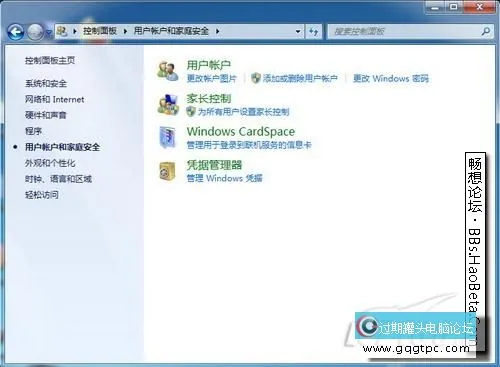Click shield icon beside 添加或删除用户帐户

pos(256,78)
